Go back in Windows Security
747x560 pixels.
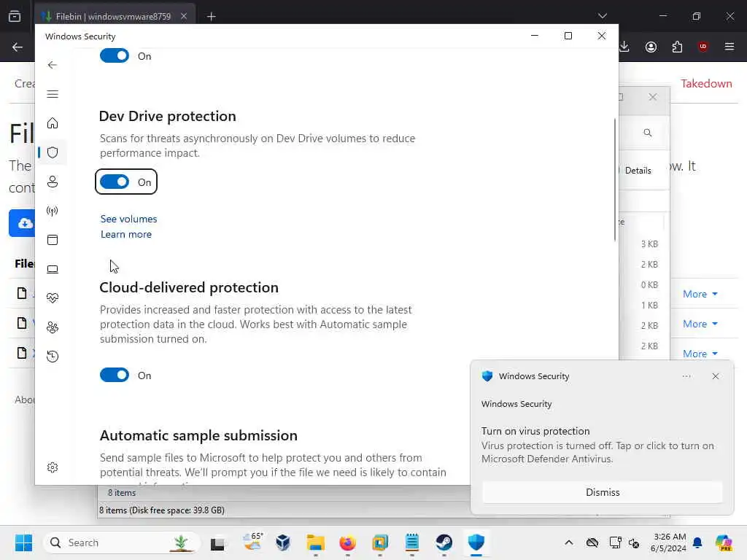53,65
